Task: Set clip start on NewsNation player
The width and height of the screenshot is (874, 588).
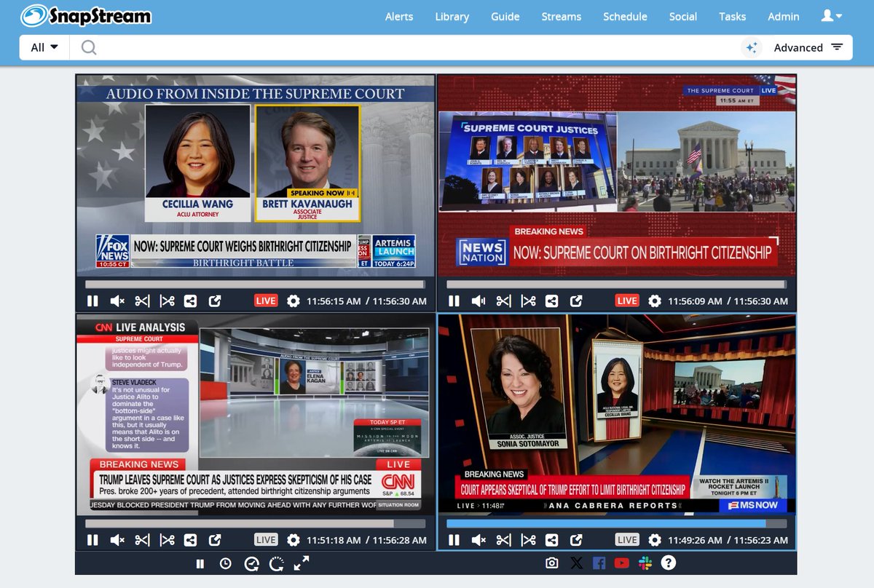Action: (x=503, y=301)
